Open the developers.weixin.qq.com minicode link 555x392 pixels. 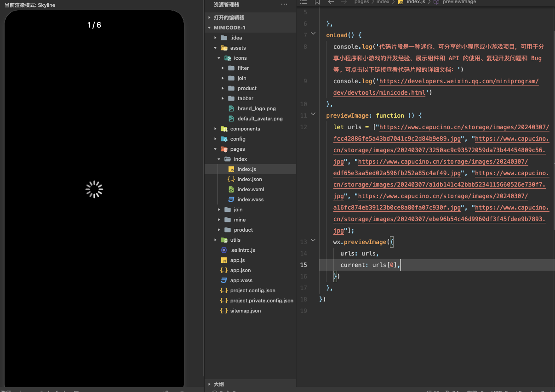(x=436, y=87)
